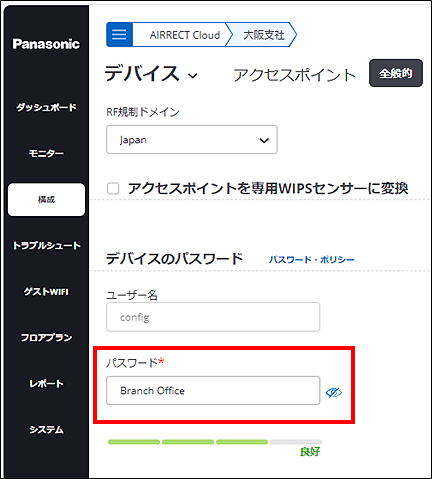
Task: Open the RF規制ドメイン Japan dropdown
Action: 192,140
